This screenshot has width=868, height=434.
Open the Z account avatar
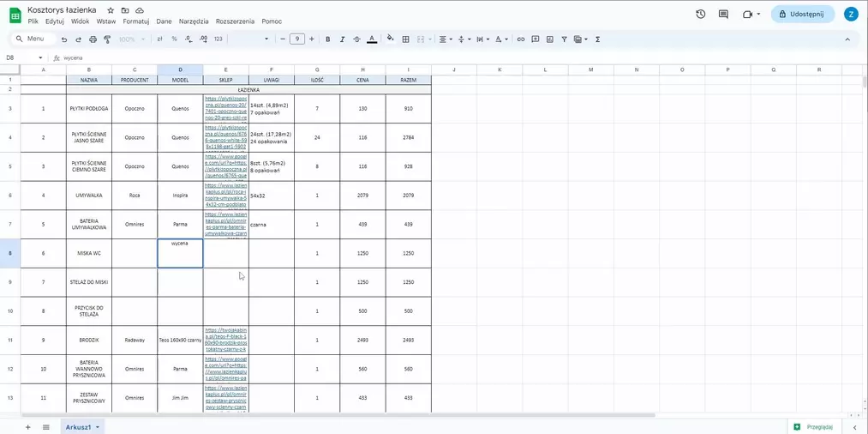(851, 15)
